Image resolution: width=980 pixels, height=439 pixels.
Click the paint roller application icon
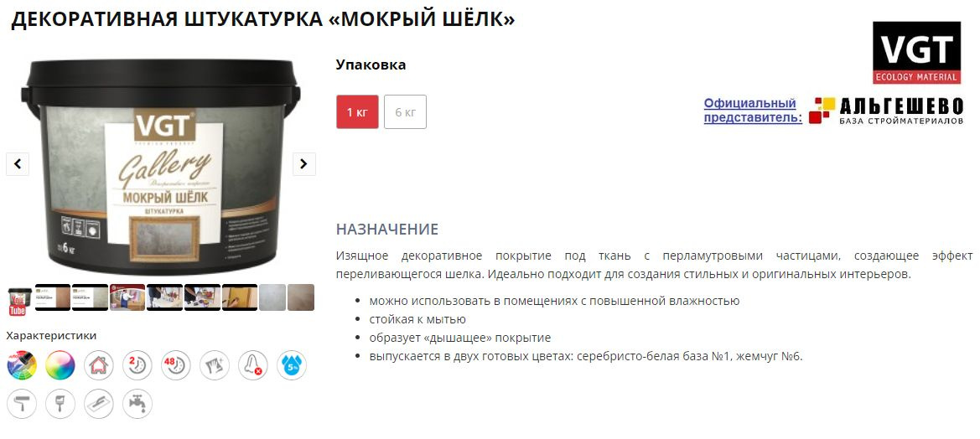tap(22, 404)
